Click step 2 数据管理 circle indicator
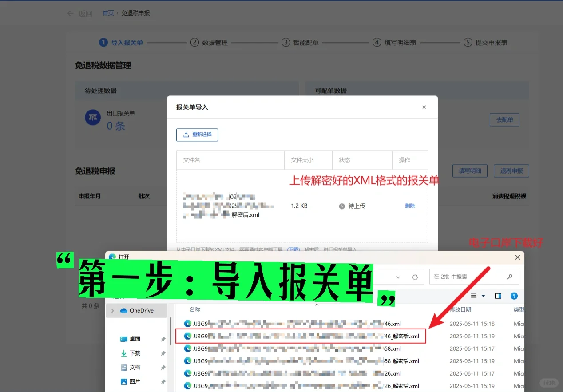Image resolution: width=563 pixels, height=392 pixels. 194,43
